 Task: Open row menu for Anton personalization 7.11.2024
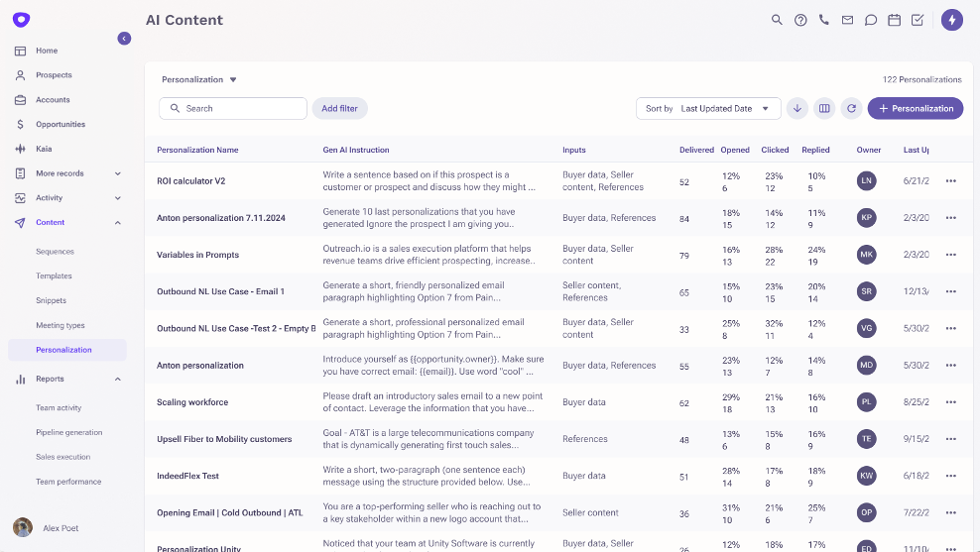tap(950, 218)
